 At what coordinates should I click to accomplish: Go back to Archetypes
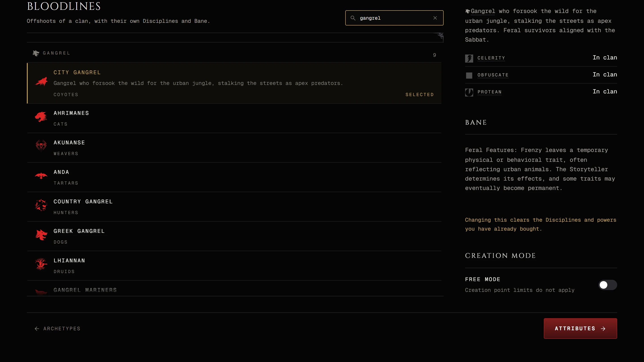(57, 329)
